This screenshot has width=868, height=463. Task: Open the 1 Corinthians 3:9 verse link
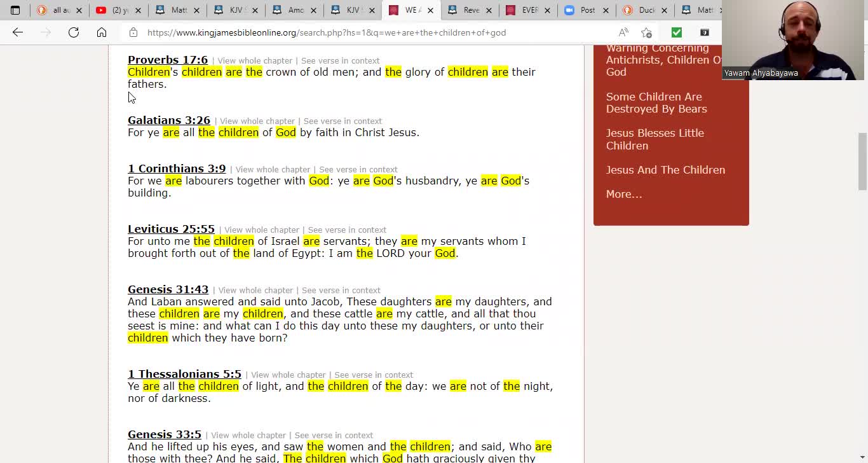pyautogui.click(x=177, y=169)
